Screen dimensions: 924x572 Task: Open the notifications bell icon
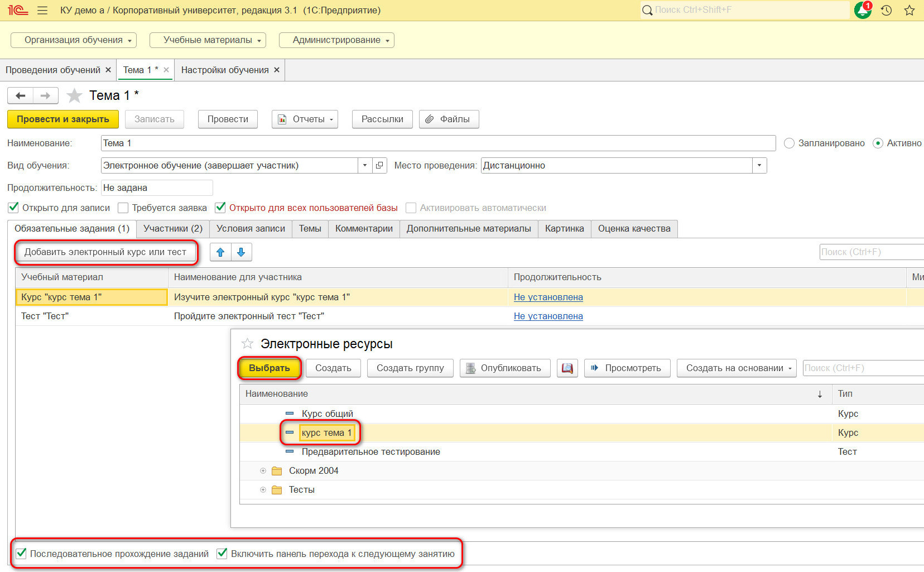pos(863,10)
